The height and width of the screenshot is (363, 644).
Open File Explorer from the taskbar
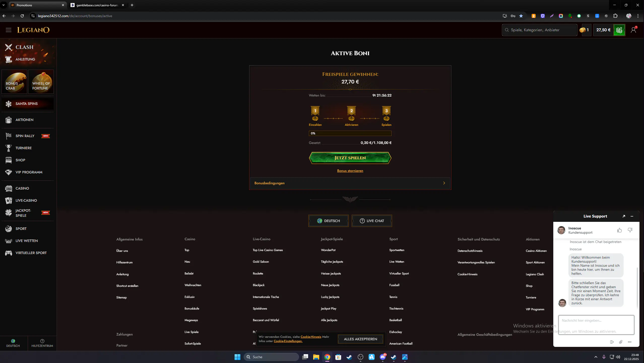pyautogui.click(x=316, y=357)
